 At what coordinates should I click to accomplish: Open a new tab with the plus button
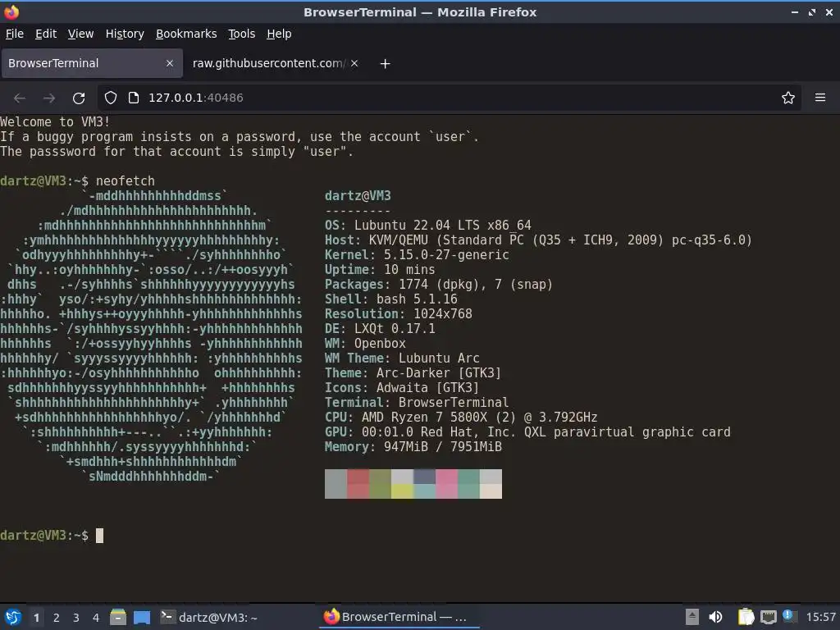[x=385, y=64]
